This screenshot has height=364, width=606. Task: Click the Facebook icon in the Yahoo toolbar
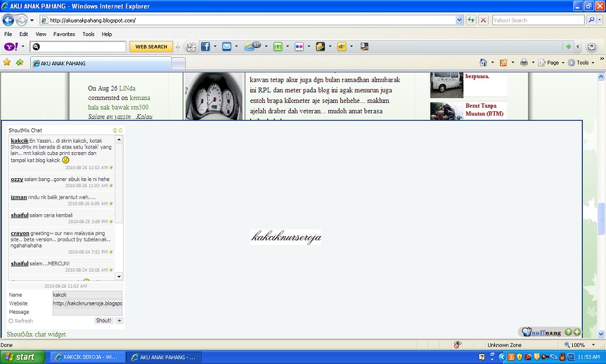click(x=205, y=47)
